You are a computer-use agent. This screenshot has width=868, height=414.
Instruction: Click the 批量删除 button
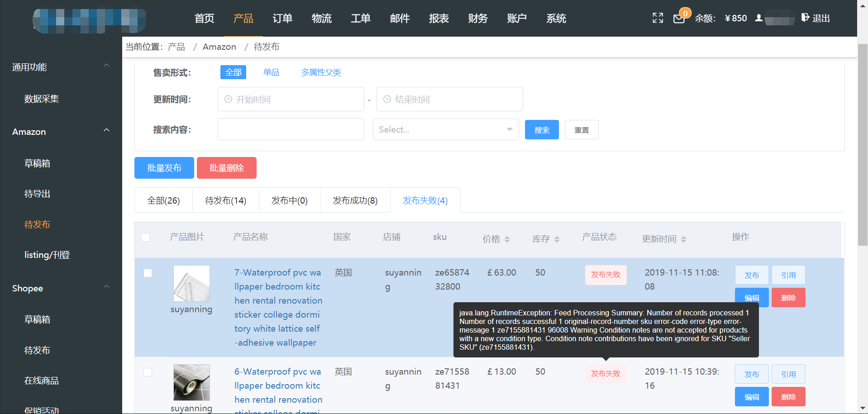[x=227, y=168]
